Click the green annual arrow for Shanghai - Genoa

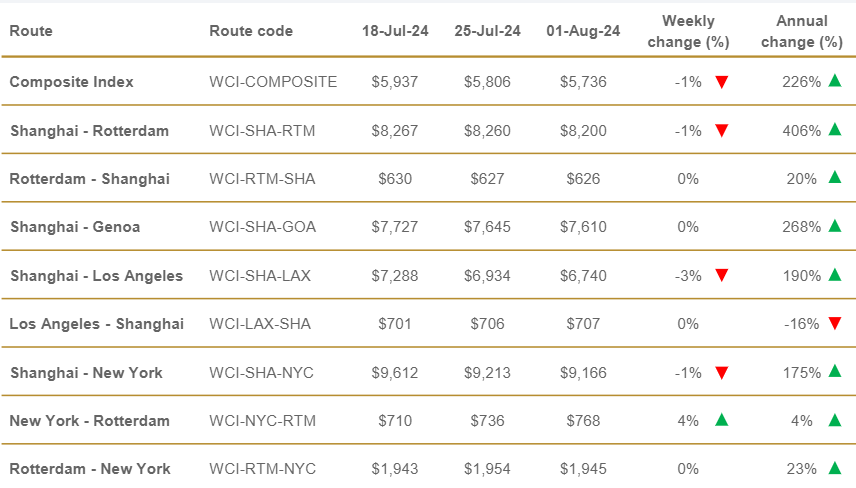click(x=834, y=226)
